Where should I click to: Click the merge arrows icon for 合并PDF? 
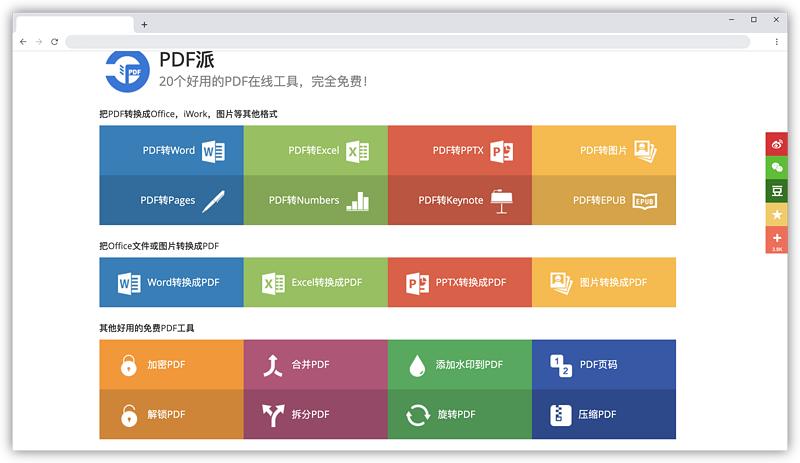pos(273,365)
